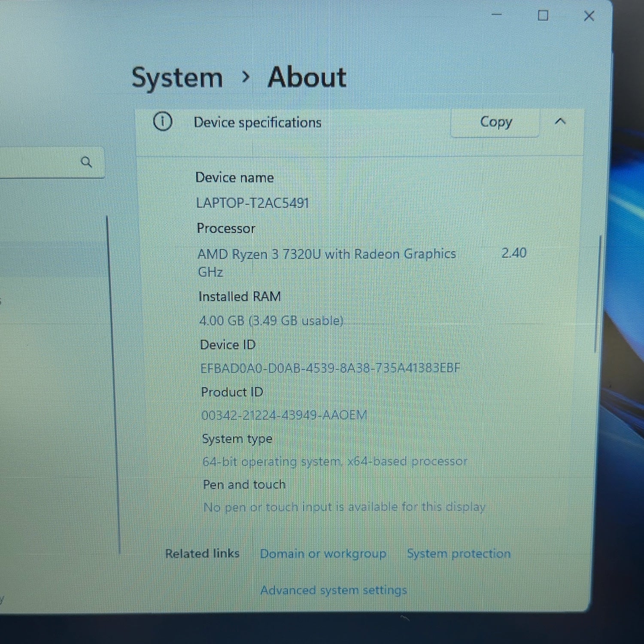Image resolution: width=644 pixels, height=644 pixels.
Task: Click the Device ID value text
Action: (x=330, y=368)
